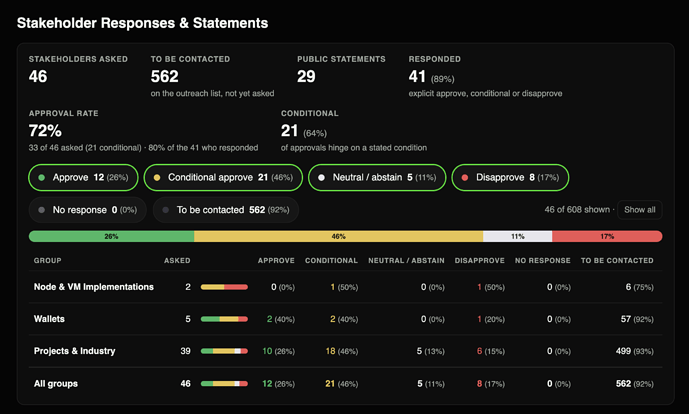689x414 pixels.
Task: Click Projects & Industry disapprove cell '6 (15%)'
Action: click(491, 351)
